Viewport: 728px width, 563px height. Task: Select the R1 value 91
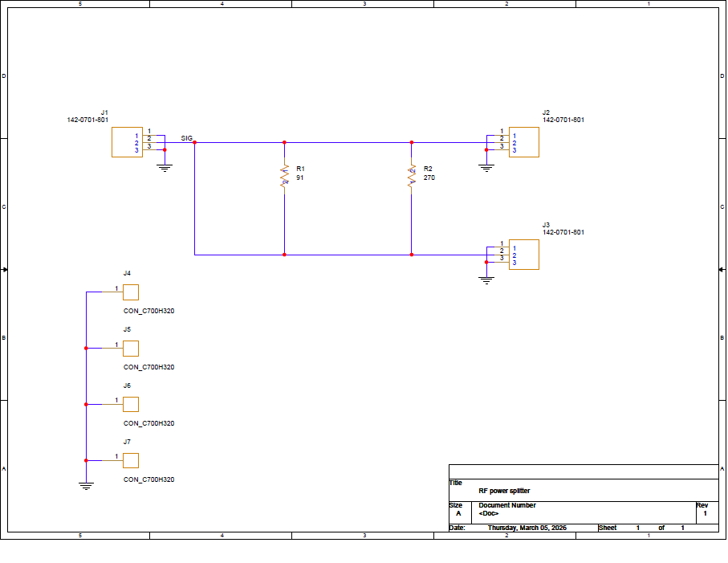(x=300, y=177)
